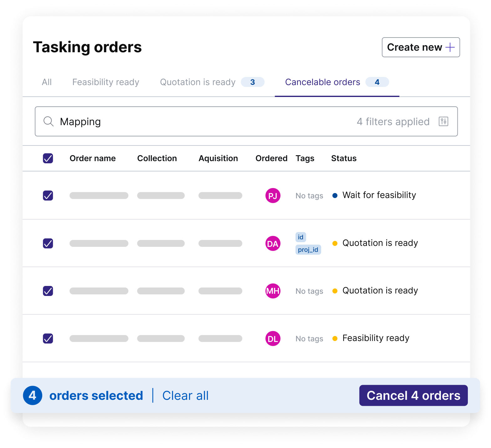Click the Status column header
491x448 pixels.
(344, 158)
